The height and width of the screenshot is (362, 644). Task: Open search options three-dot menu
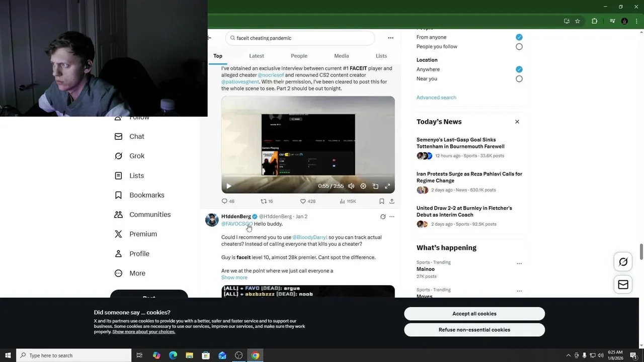(x=390, y=38)
